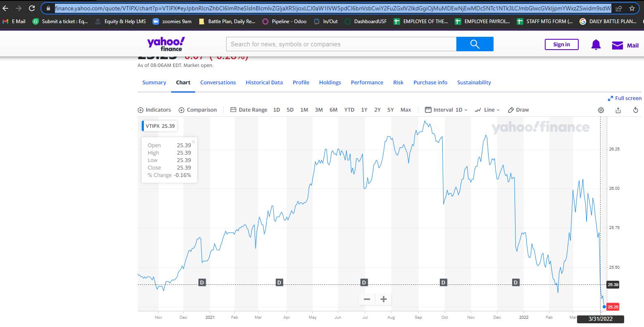
Task: Click dividend marker D near July
Action: [x=364, y=282]
